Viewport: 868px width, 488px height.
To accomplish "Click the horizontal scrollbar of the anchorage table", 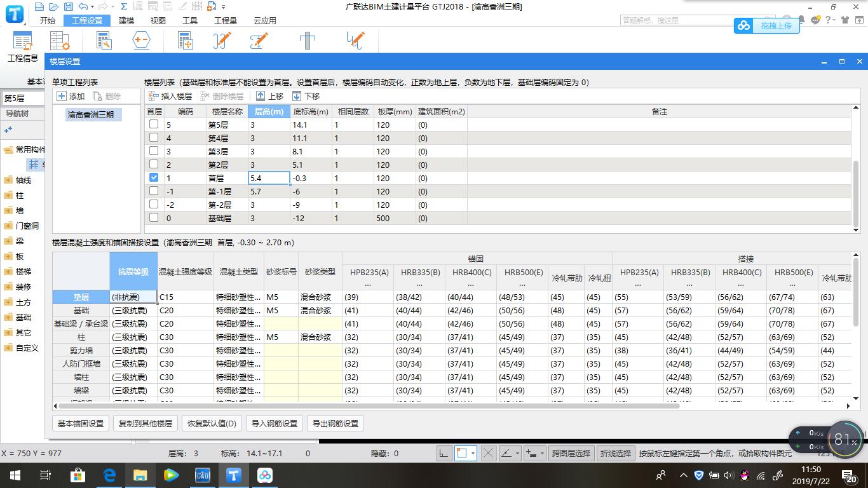I will [369, 405].
